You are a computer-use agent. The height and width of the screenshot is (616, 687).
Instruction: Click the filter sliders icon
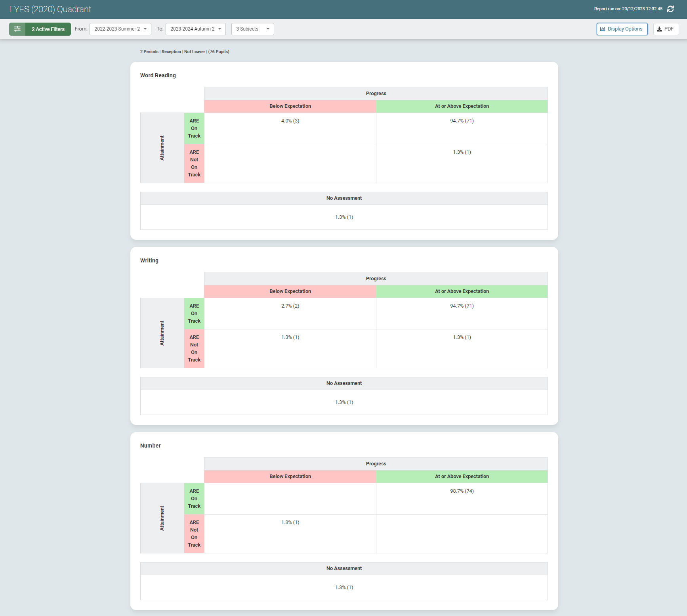[x=17, y=29]
